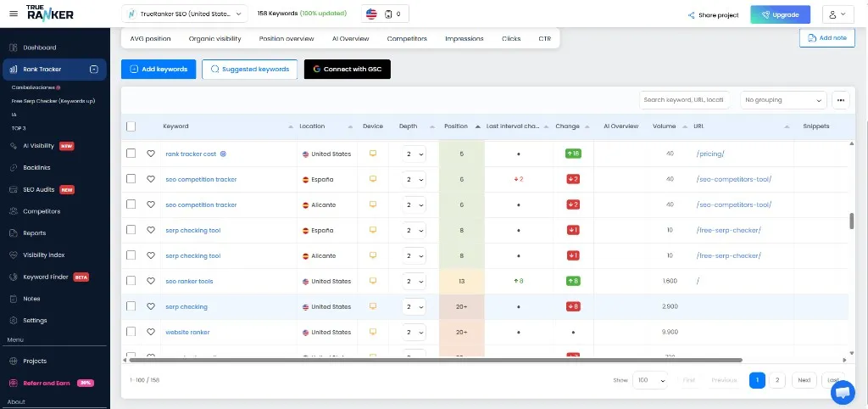The height and width of the screenshot is (409, 868).
Task: Favorite 'seo competition tracker' España heart icon
Action: [x=151, y=179]
